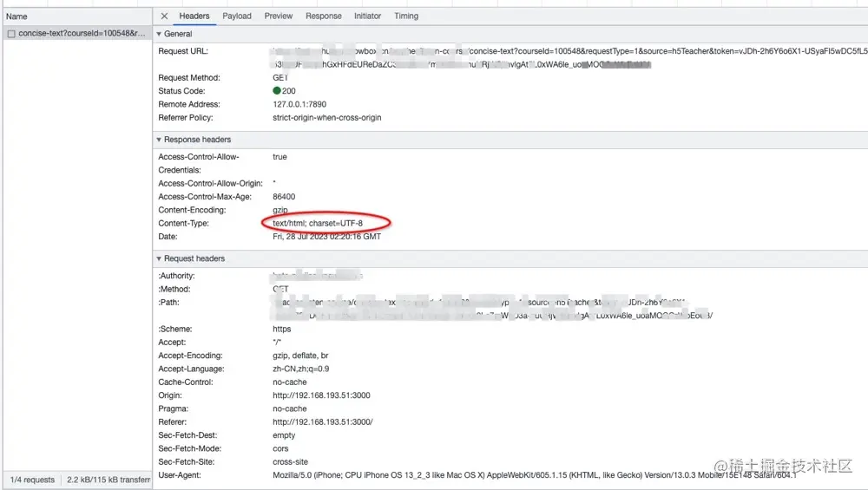Click the 1/4 requests status text
The image size is (868, 490).
(x=33, y=480)
